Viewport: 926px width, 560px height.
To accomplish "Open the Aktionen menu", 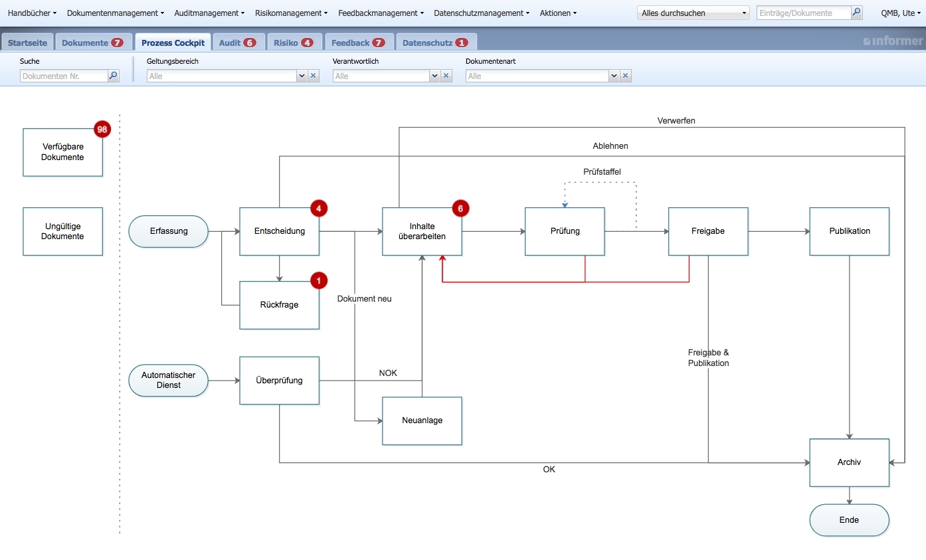I will tap(558, 13).
